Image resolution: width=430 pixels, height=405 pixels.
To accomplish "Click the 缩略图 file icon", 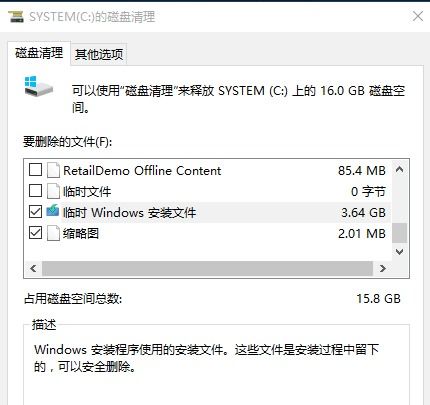I will point(53,233).
